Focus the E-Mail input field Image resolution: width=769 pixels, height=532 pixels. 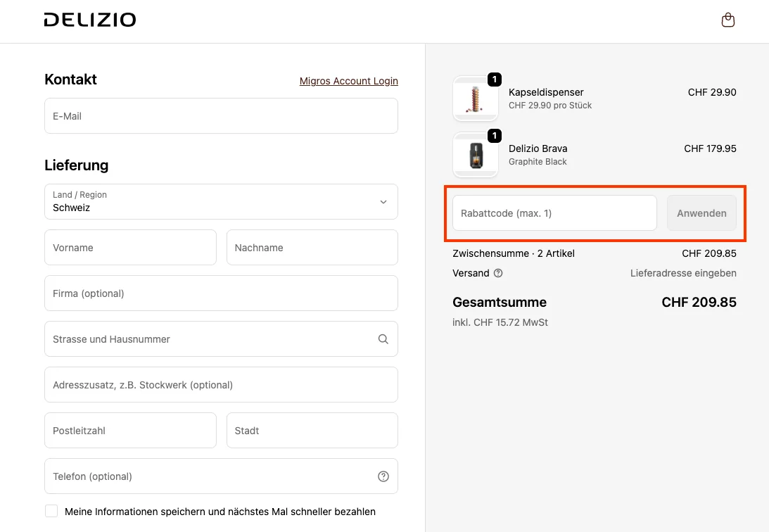click(221, 116)
